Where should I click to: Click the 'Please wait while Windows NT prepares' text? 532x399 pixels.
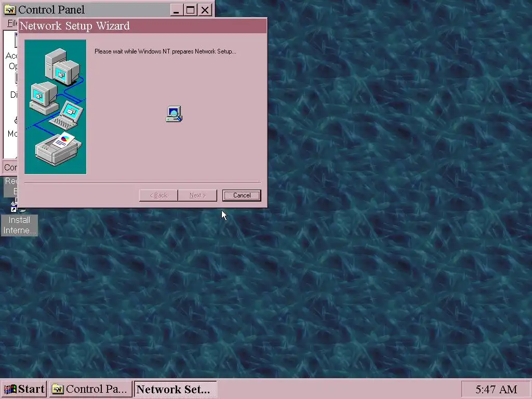165,51
